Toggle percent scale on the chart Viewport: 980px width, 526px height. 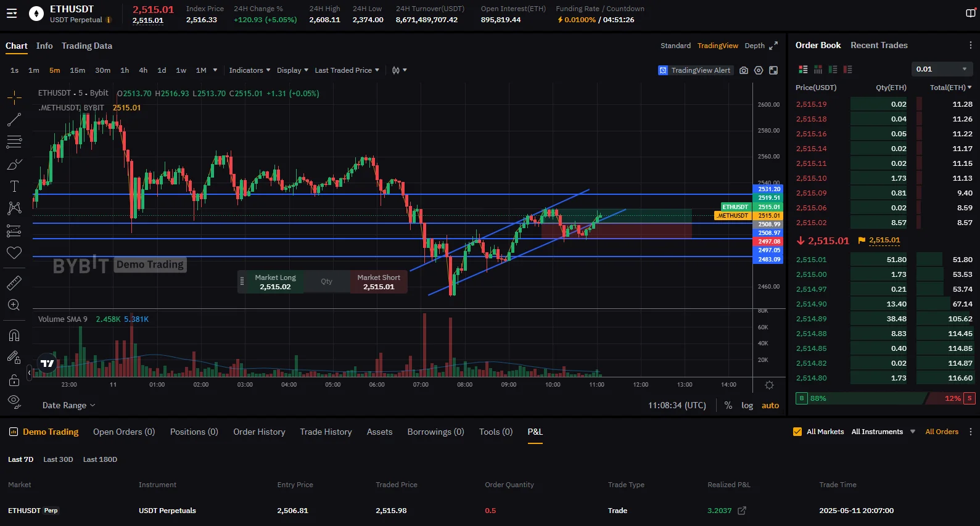pyautogui.click(x=728, y=405)
